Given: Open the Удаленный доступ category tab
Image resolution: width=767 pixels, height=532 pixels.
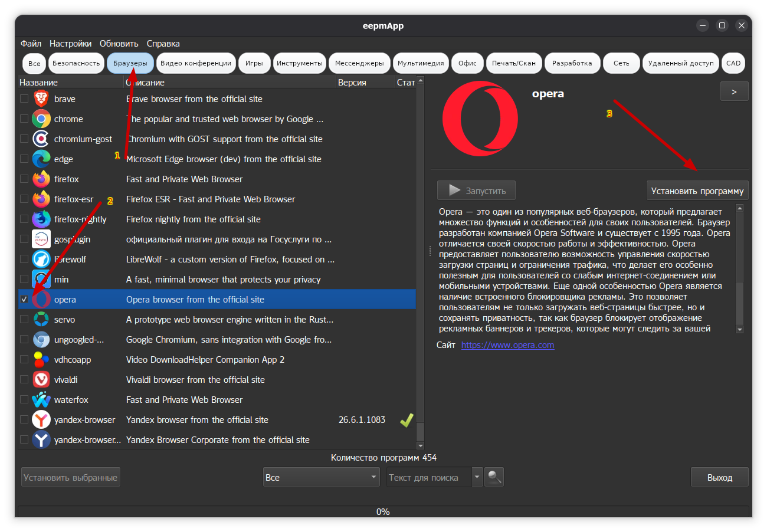Looking at the screenshot, I should 681,63.
